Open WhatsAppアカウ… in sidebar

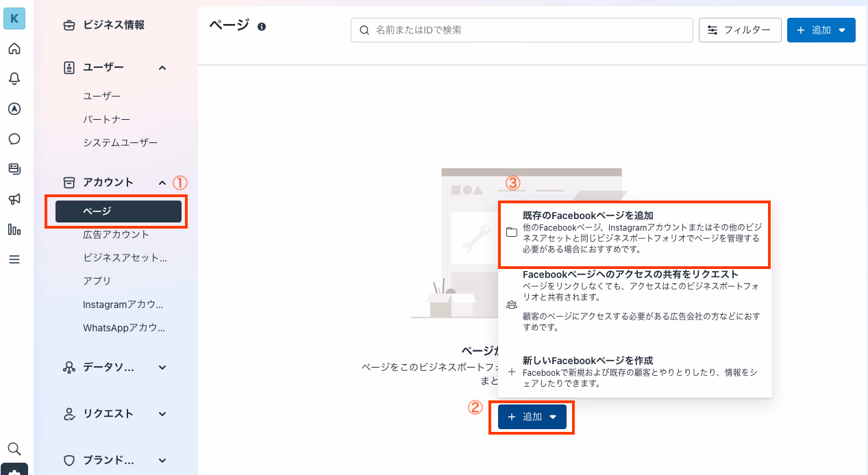pos(124,328)
